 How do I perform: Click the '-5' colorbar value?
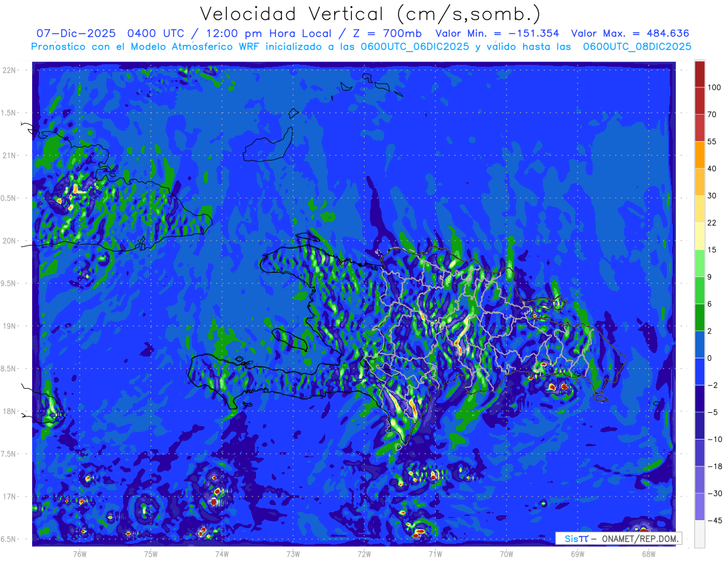point(712,412)
